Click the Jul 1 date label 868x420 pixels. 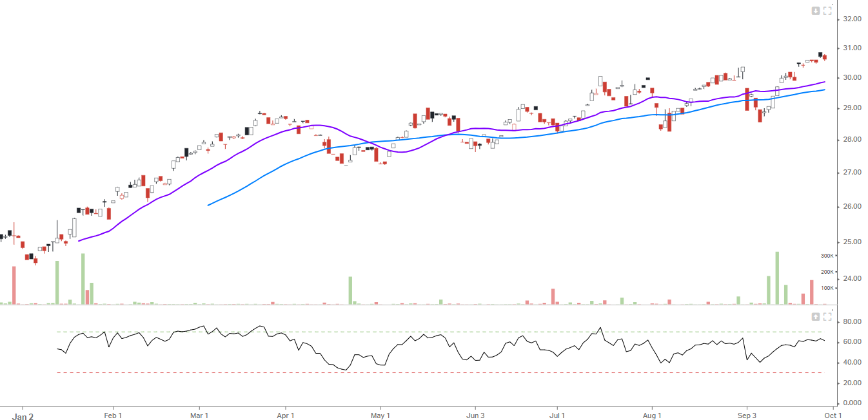coord(557,416)
